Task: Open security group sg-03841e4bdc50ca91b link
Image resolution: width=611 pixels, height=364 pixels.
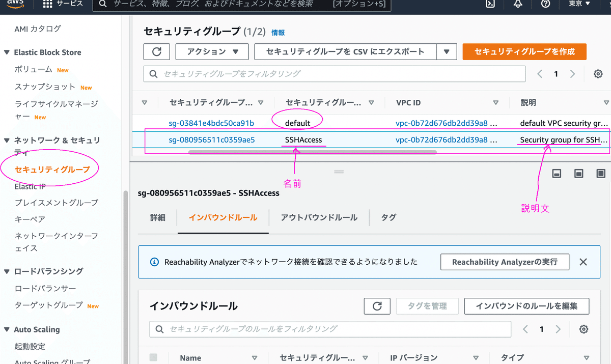Action: click(x=211, y=123)
